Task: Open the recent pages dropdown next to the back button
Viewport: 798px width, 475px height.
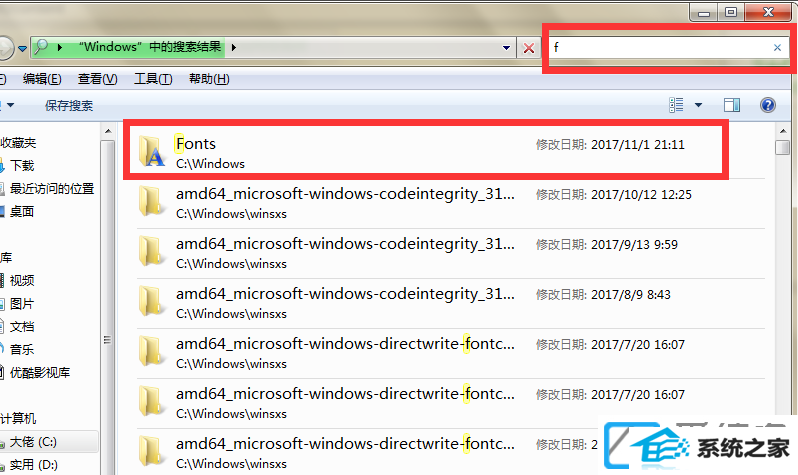Action: (x=22, y=49)
